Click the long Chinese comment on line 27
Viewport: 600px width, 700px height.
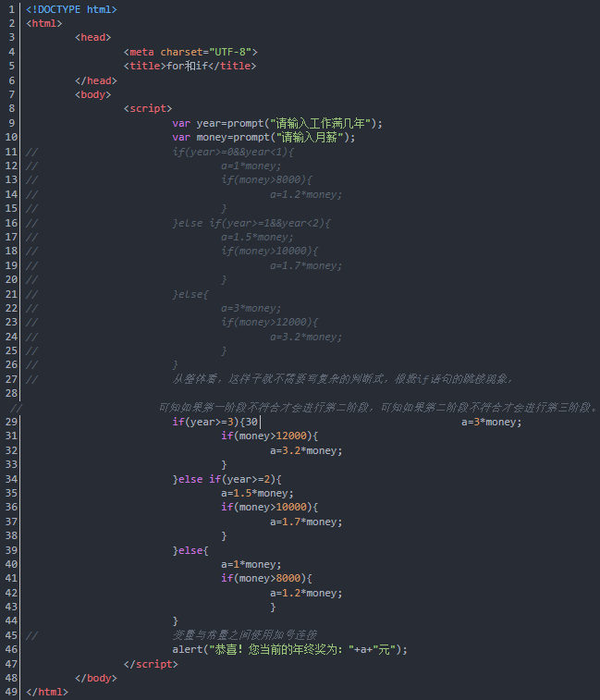[x=342, y=379]
